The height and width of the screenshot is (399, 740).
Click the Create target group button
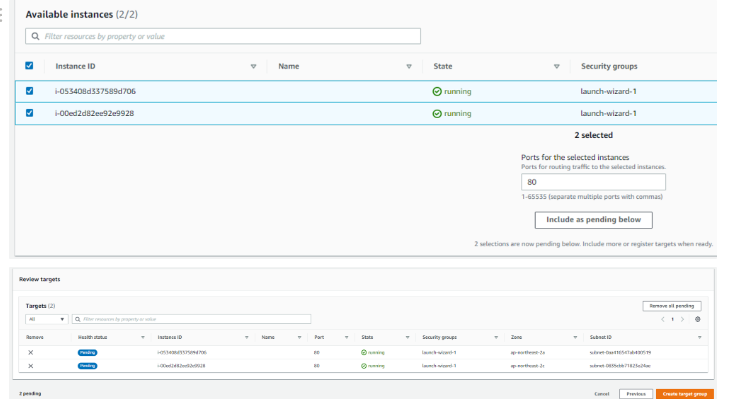685,394
